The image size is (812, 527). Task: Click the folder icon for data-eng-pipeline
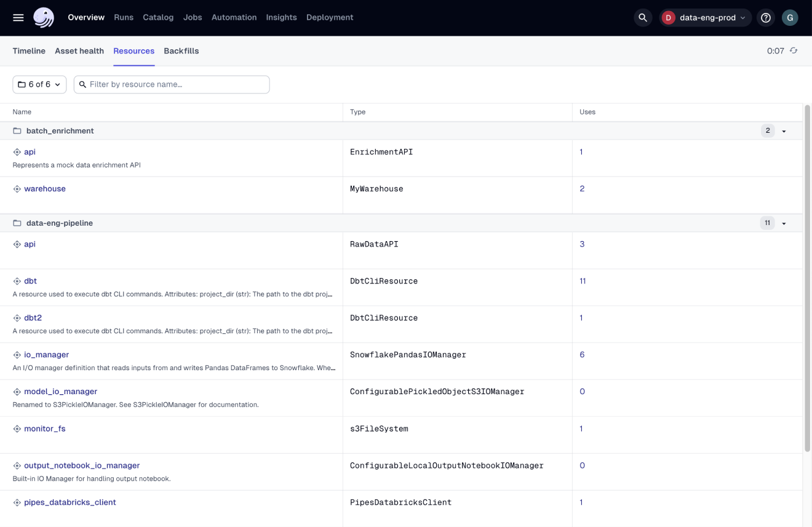click(18, 223)
